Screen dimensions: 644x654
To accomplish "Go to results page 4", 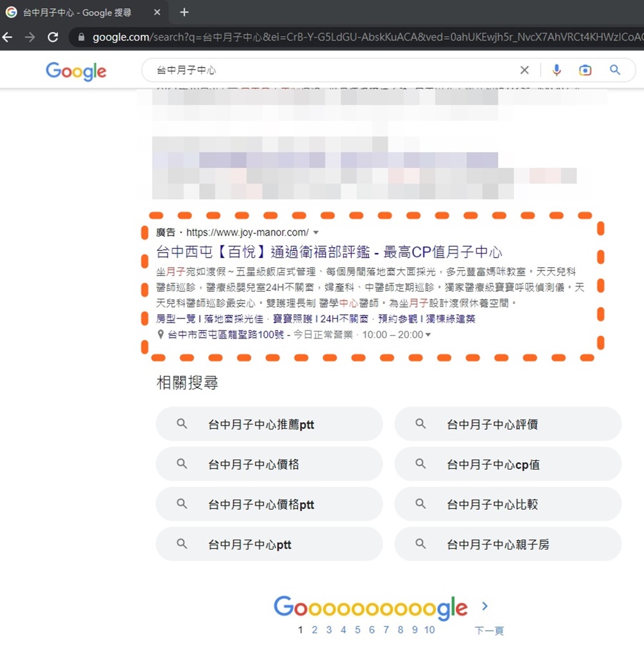I will (x=343, y=630).
